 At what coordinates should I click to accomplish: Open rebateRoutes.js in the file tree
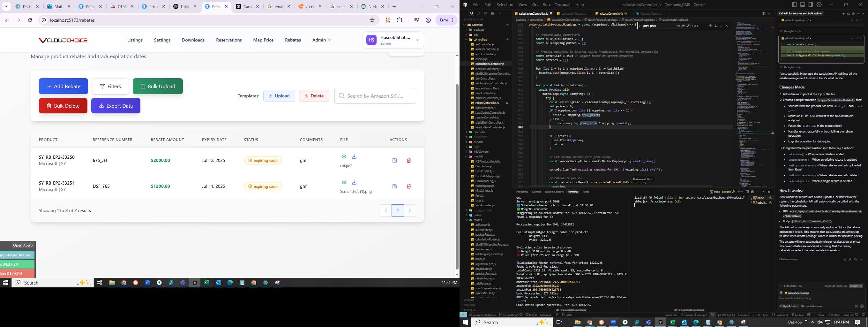(485, 278)
